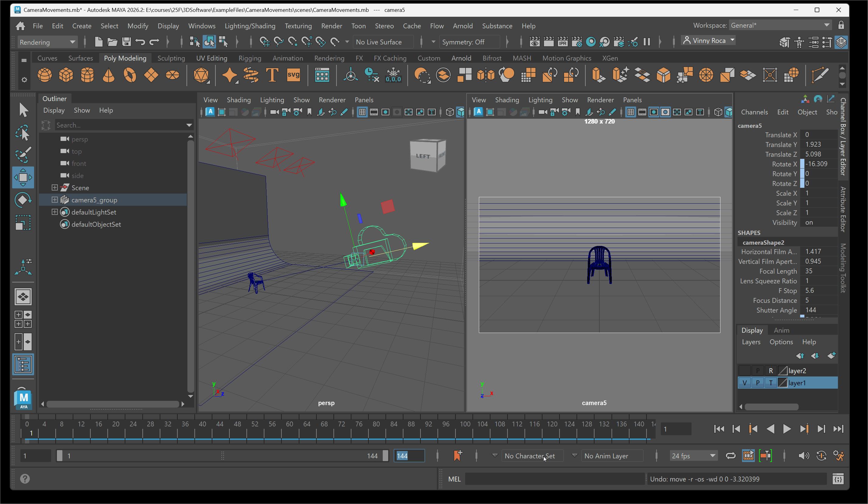Screen dimensions: 868x504
Task: Expand the camera5_group node in Outliner
Action: pyautogui.click(x=54, y=200)
